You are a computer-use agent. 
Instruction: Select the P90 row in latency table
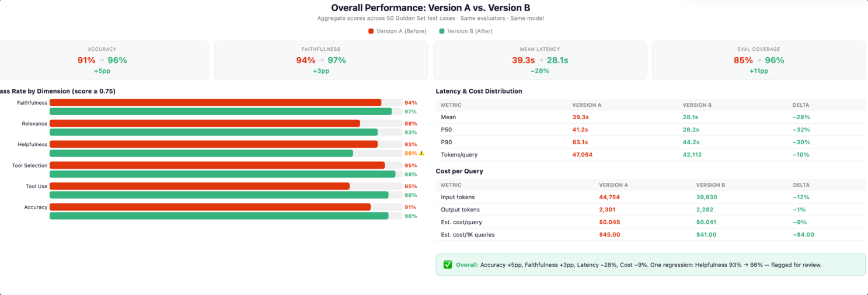(651, 142)
